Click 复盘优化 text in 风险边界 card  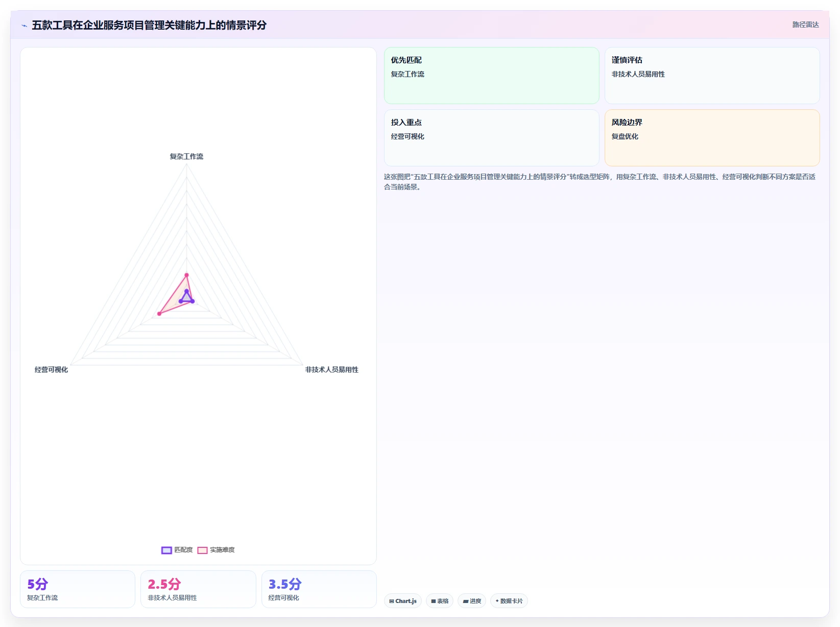625,136
